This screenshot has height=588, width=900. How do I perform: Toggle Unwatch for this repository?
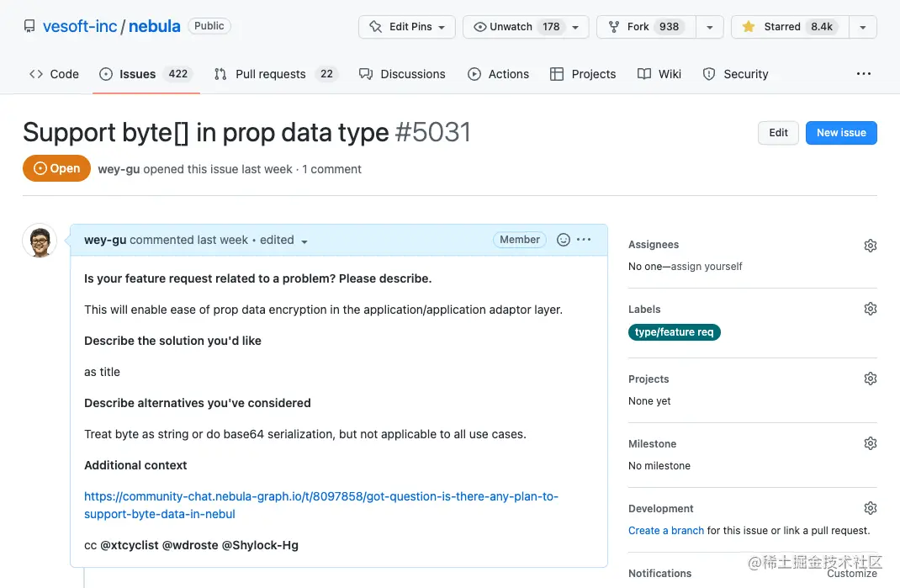coord(527,27)
